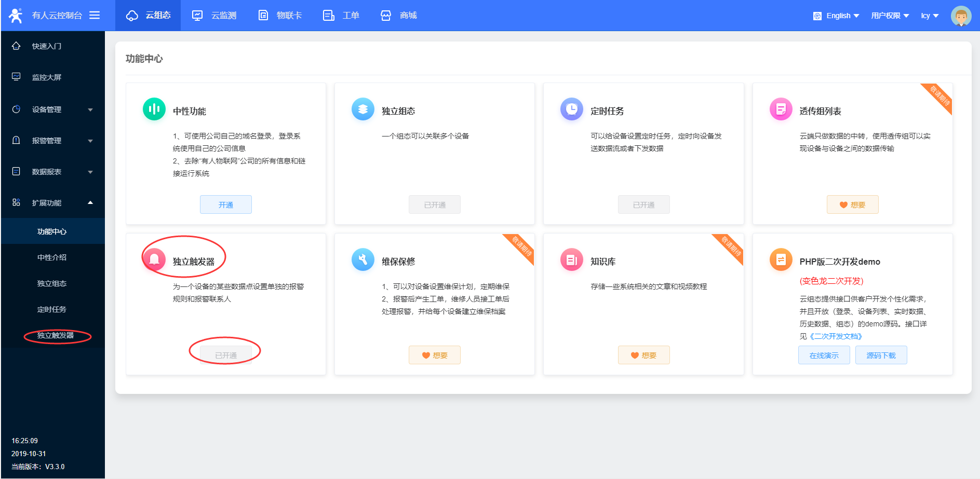
Task: Switch to the 云监测 top tab
Action: [x=213, y=16]
